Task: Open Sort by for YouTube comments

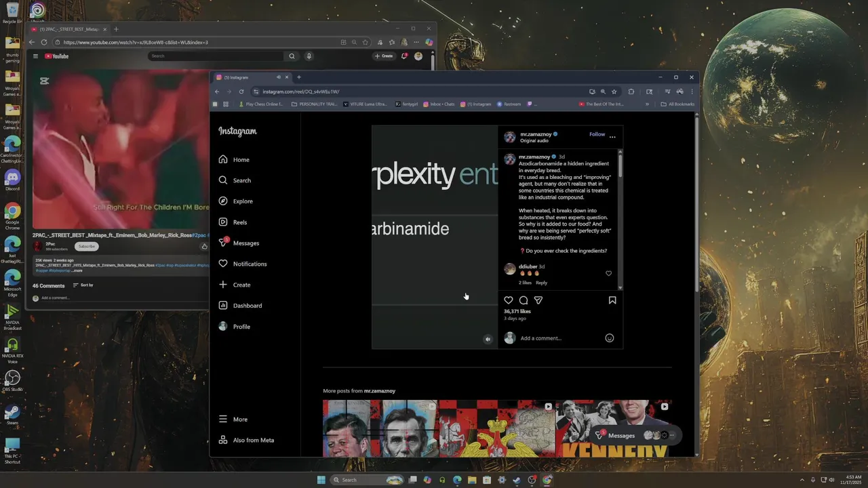Action: (x=83, y=285)
